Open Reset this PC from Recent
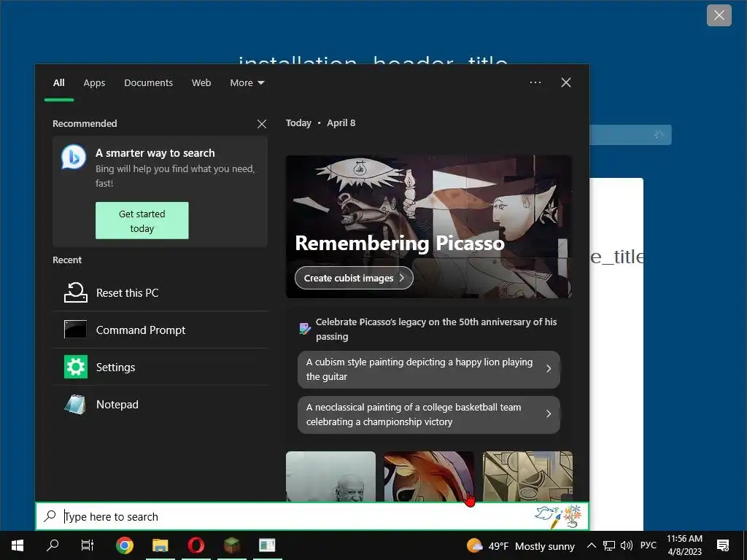 click(x=160, y=293)
